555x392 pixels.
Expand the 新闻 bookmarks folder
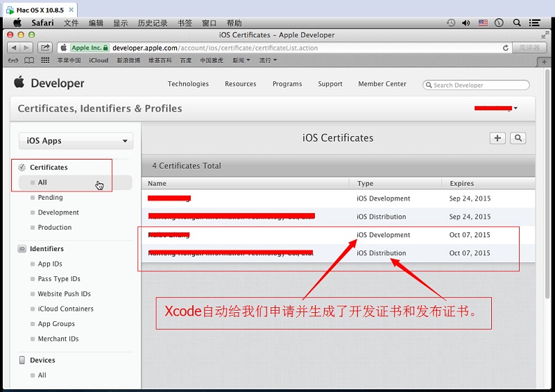pyautogui.click(x=241, y=60)
